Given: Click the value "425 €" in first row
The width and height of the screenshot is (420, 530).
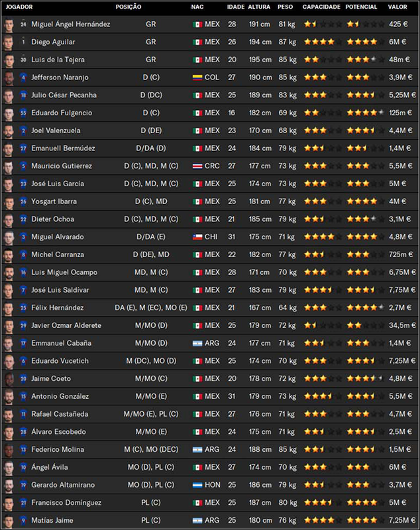Looking at the screenshot, I should click(x=398, y=24).
